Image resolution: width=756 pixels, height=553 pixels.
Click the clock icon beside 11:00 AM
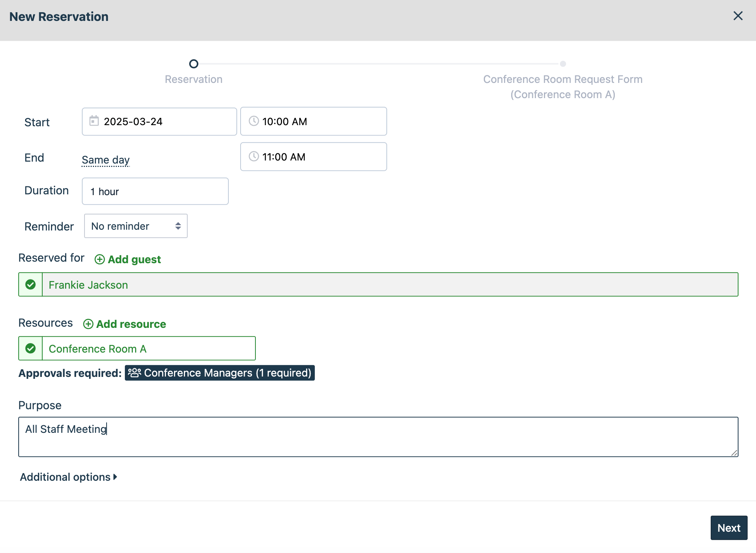(254, 156)
